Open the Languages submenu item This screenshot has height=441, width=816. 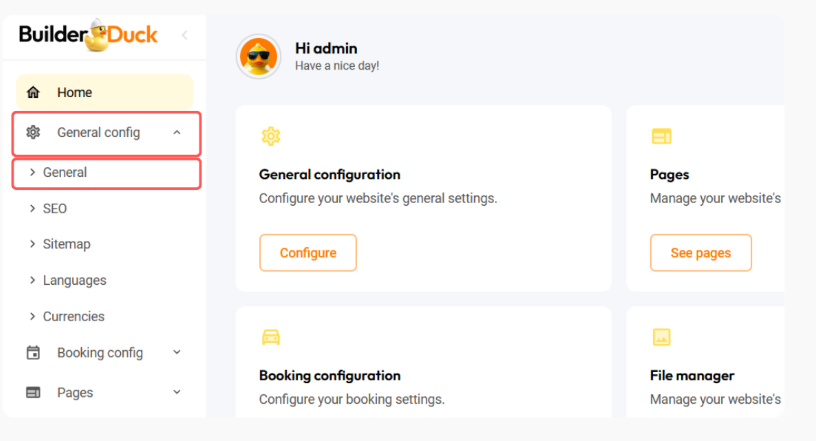74,281
